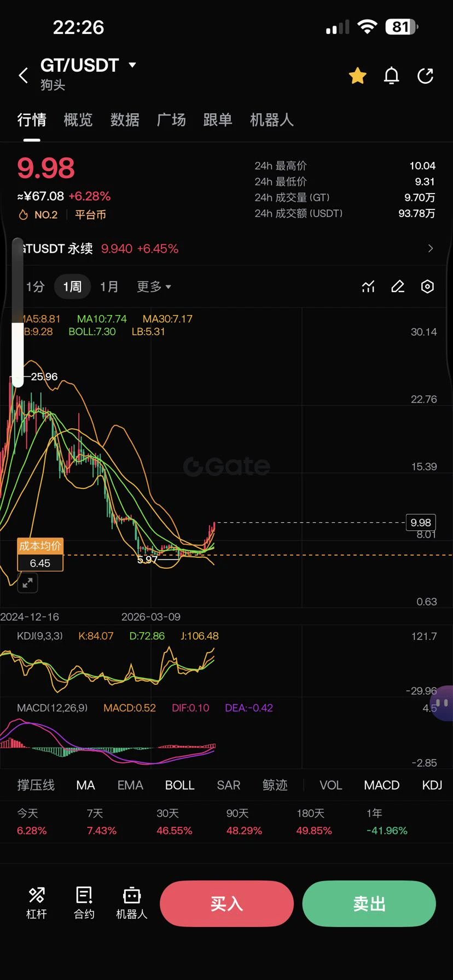Tap the 24h 成交量 9.70万 value

coord(420,197)
